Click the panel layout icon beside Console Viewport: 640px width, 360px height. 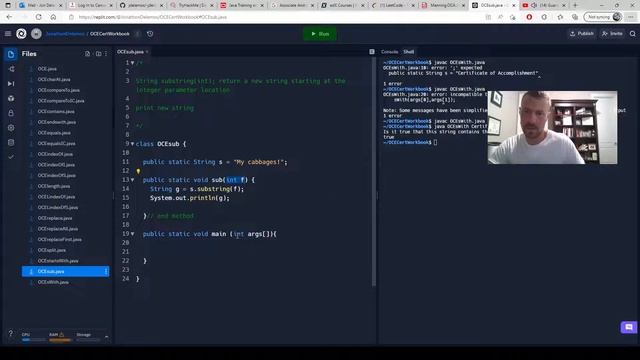coord(372,52)
